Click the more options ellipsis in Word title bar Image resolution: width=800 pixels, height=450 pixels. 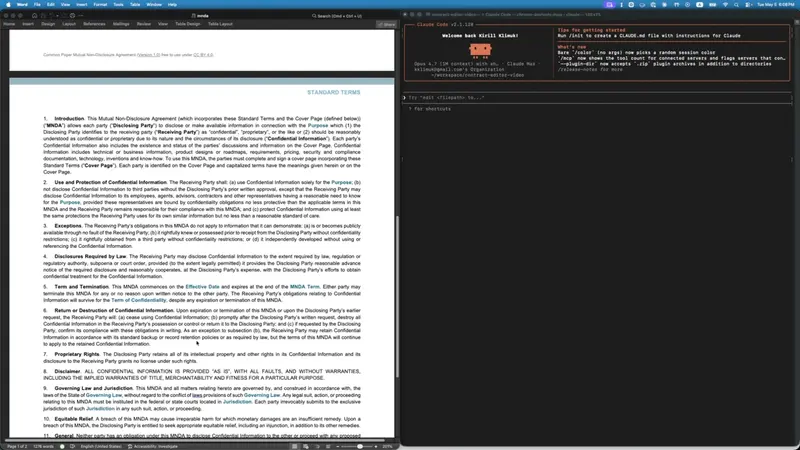pyautogui.click(x=81, y=16)
